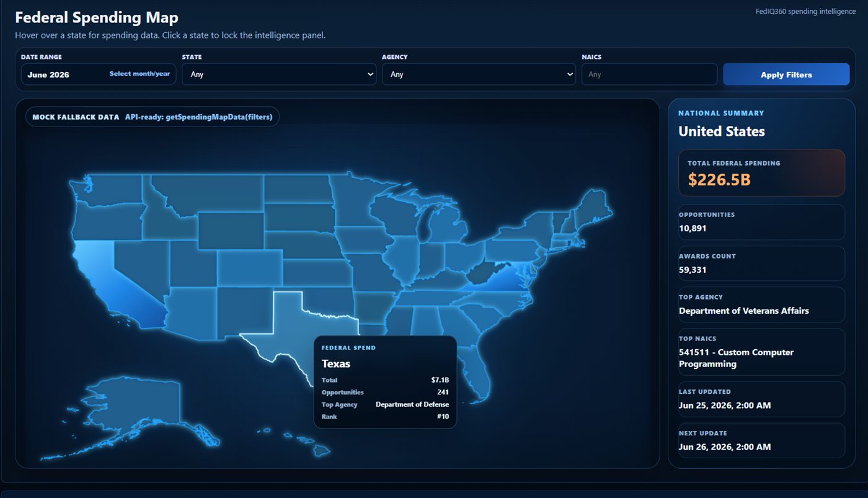Select North Dakota on the map
Image resolution: width=868 pixels, height=498 pixels.
(x=296, y=189)
